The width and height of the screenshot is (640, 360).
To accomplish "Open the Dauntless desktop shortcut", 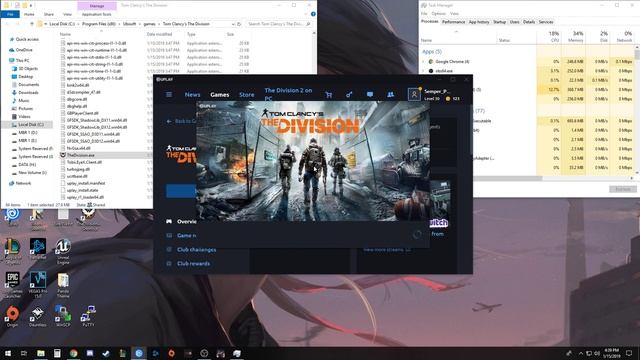I will pyautogui.click(x=38, y=317).
